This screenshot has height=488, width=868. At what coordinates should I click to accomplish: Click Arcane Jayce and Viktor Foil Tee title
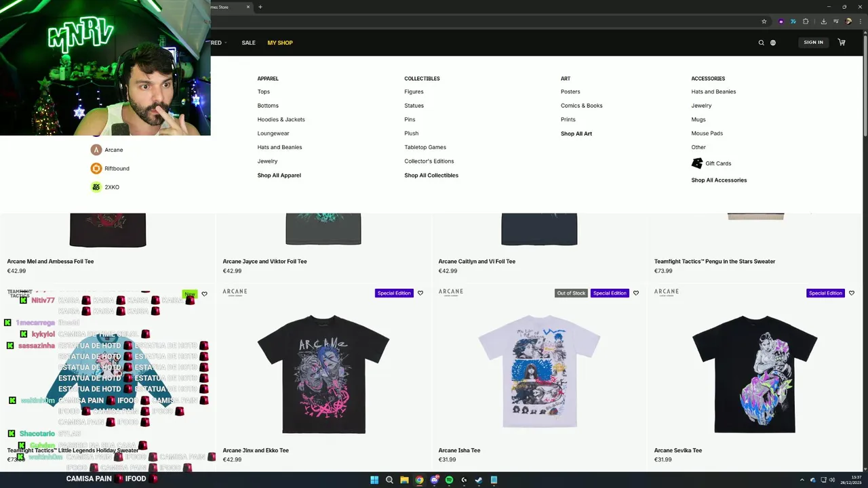click(265, 262)
